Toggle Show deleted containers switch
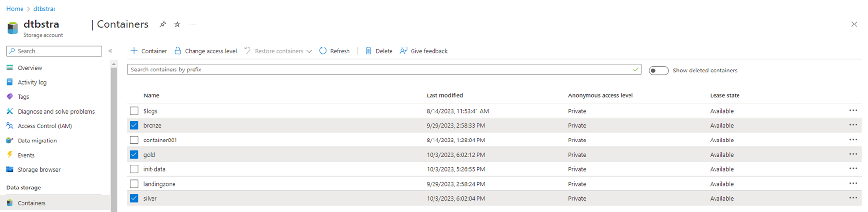The image size is (868, 212). tap(658, 71)
